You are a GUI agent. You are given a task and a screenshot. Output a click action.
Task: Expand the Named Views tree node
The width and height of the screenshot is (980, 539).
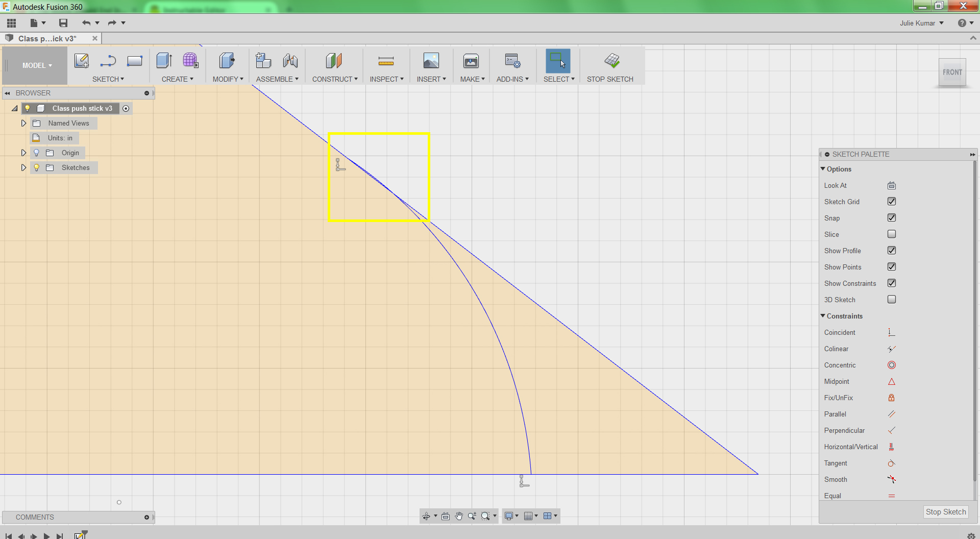pyautogui.click(x=23, y=123)
